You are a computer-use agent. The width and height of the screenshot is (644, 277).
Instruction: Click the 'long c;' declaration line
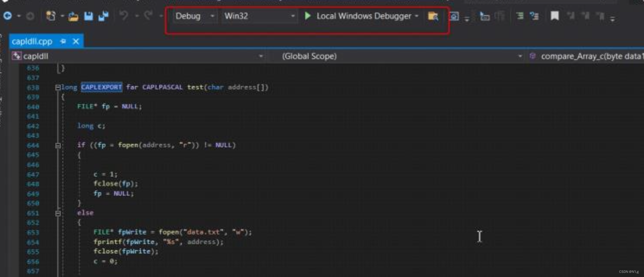(91, 126)
